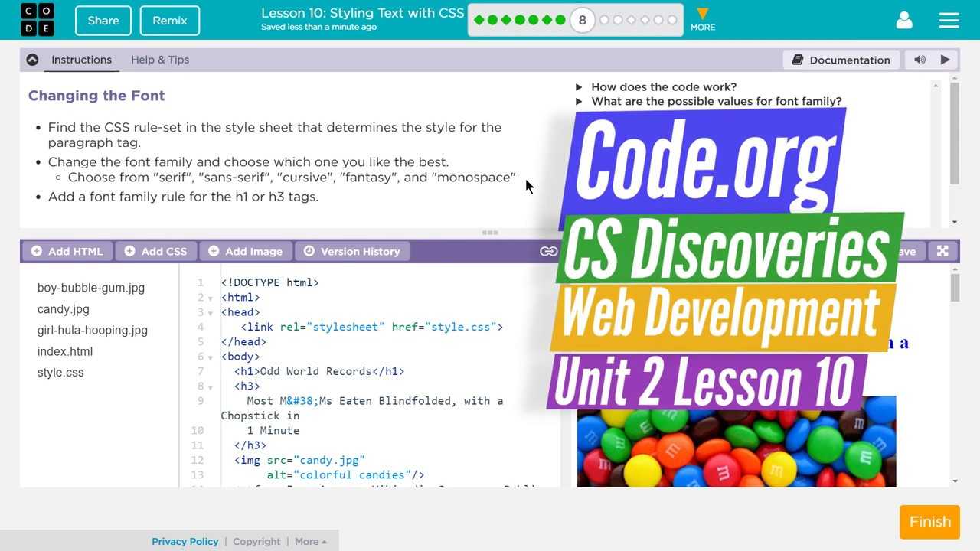The height and width of the screenshot is (551, 980).
Task: Click the candy image in the preview
Action: [737, 442]
